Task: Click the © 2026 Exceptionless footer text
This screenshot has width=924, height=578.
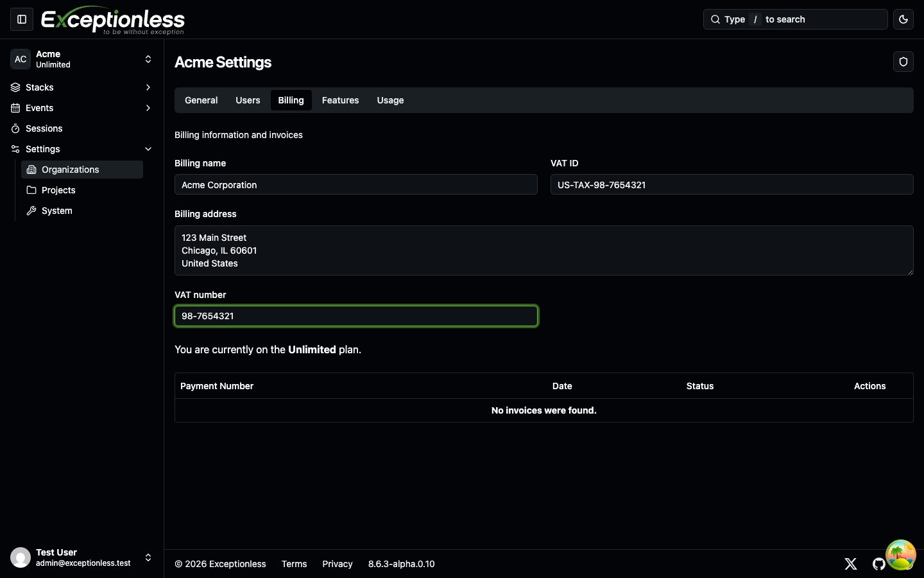Action: (x=220, y=564)
